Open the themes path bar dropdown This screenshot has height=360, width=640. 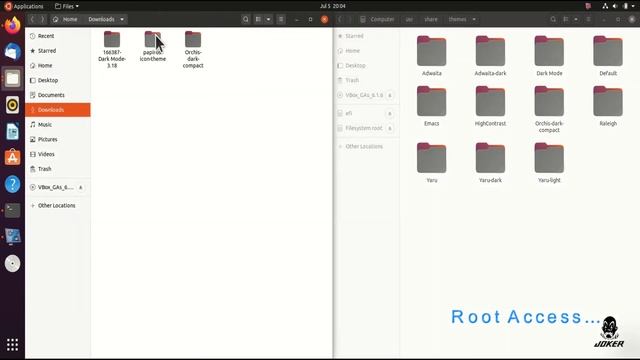474,19
